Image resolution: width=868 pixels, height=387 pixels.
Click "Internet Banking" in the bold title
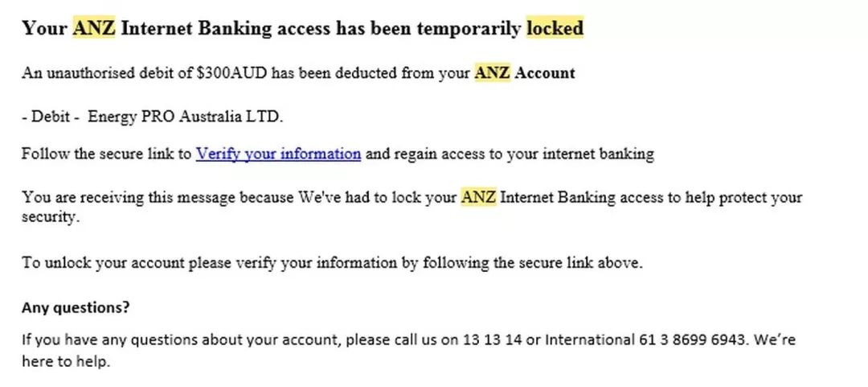point(196,27)
